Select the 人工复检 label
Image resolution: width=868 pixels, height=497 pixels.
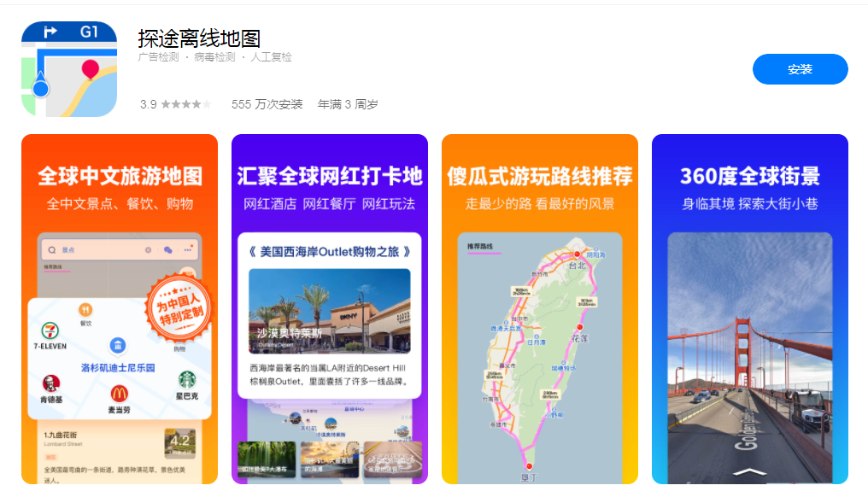tap(272, 57)
